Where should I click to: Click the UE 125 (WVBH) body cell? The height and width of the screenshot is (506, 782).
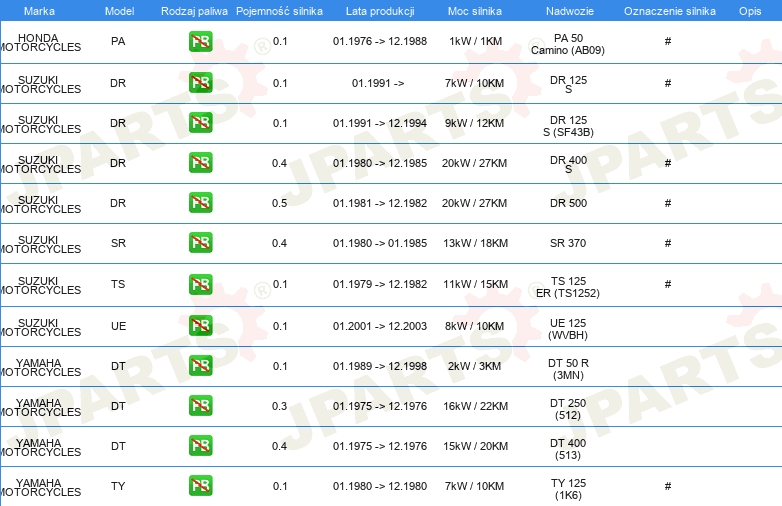568,329
